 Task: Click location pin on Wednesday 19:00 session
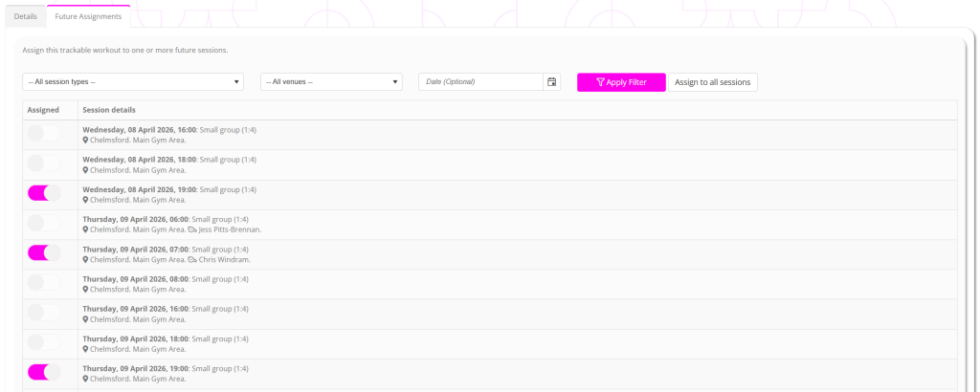click(85, 200)
